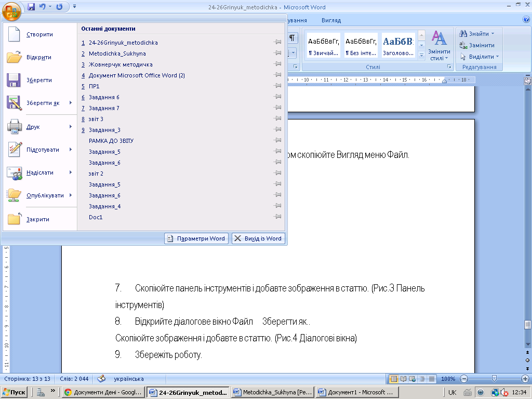The image size is (532, 399).
Task: Pin Жовнерчук методичка in recent documents
Action: (278, 64)
